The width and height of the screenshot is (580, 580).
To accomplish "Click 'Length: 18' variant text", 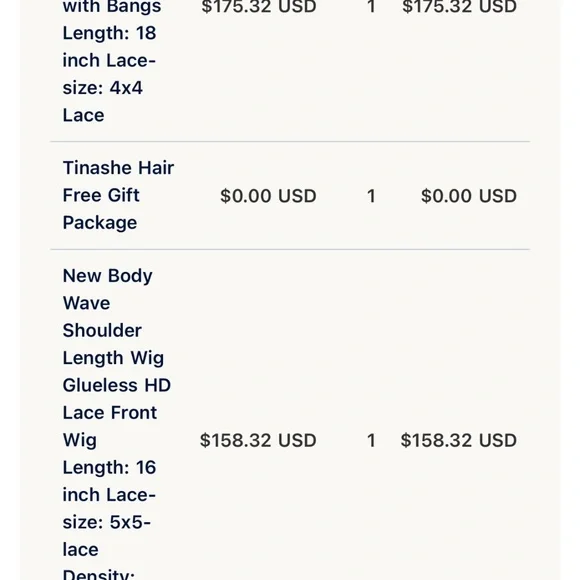I will (x=109, y=33).
